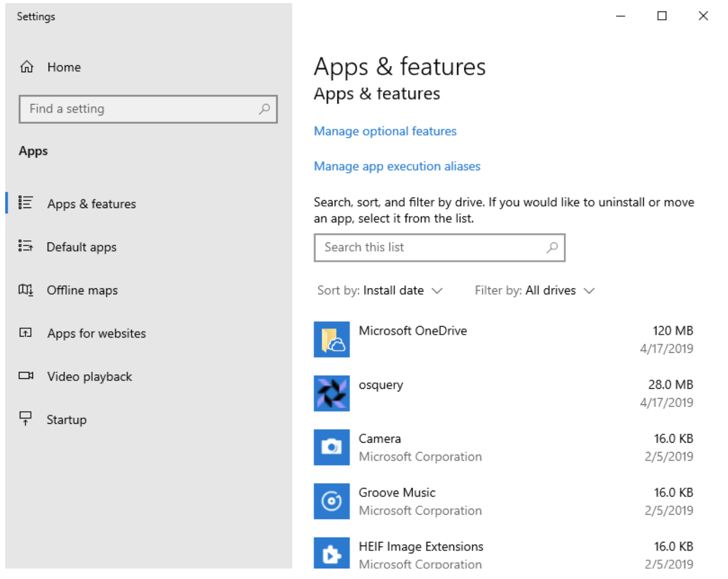This screenshot has width=728, height=579.
Task: Click the magnifier in Find a setting
Action: click(x=264, y=109)
